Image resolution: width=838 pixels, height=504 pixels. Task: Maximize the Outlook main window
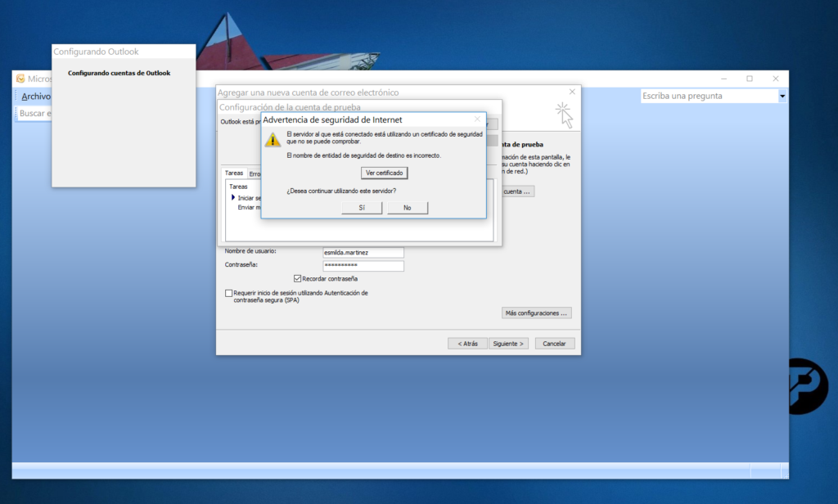click(749, 79)
